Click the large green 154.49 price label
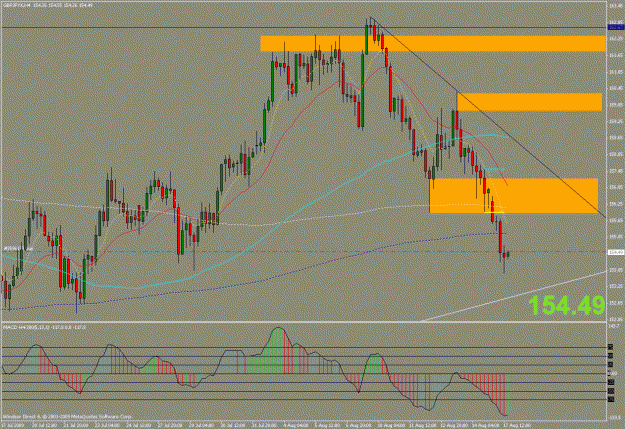This screenshot has height=429, width=625. coord(566,306)
